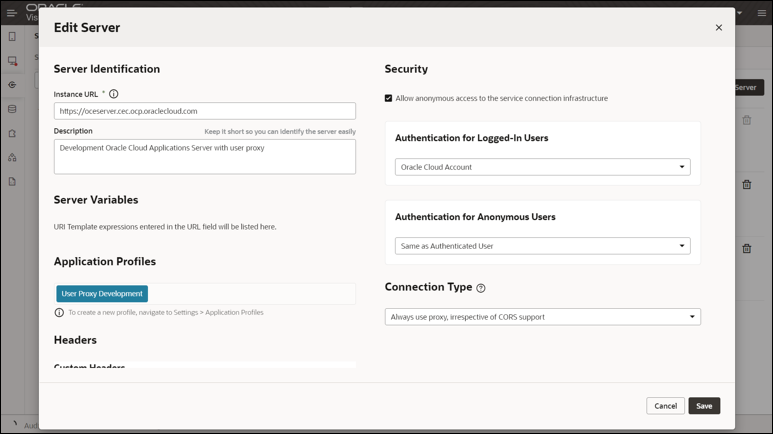Open Source file icon in left sidebar
The width and height of the screenshot is (773, 434).
pos(12,181)
